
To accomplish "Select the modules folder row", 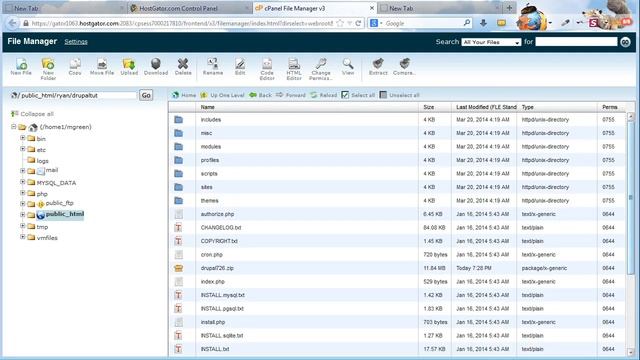I will tap(398, 147).
